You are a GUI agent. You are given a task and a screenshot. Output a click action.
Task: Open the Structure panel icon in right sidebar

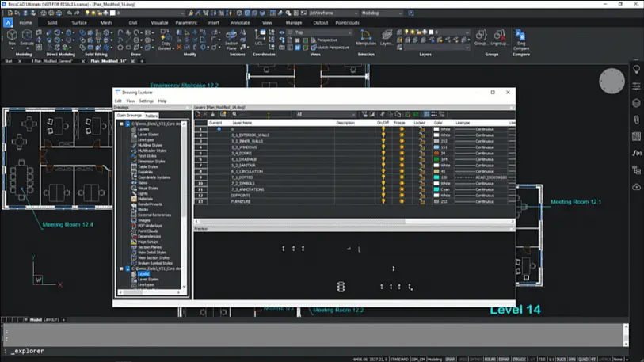tap(636, 170)
